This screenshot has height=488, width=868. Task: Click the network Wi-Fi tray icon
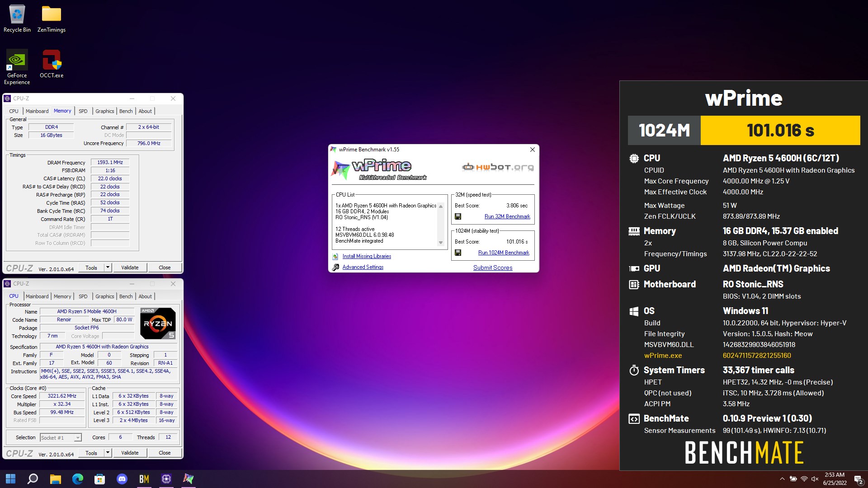click(x=804, y=479)
